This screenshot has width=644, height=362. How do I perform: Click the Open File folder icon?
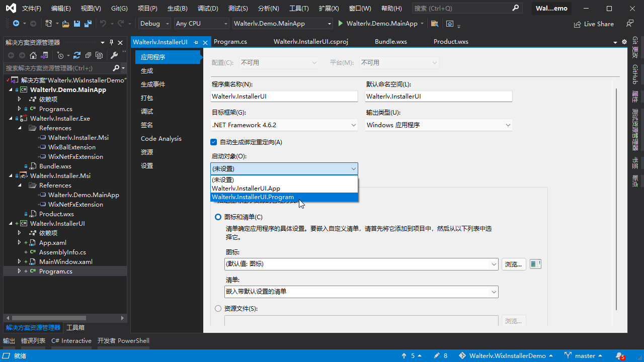click(65, 24)
